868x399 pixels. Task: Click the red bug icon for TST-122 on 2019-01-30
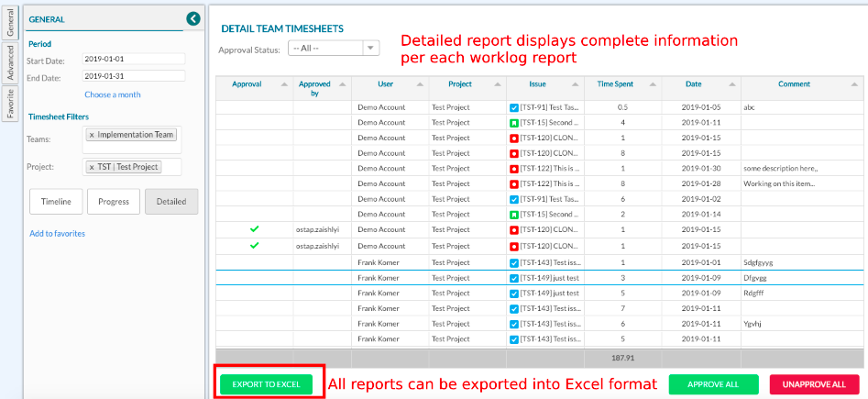[513, 169]
